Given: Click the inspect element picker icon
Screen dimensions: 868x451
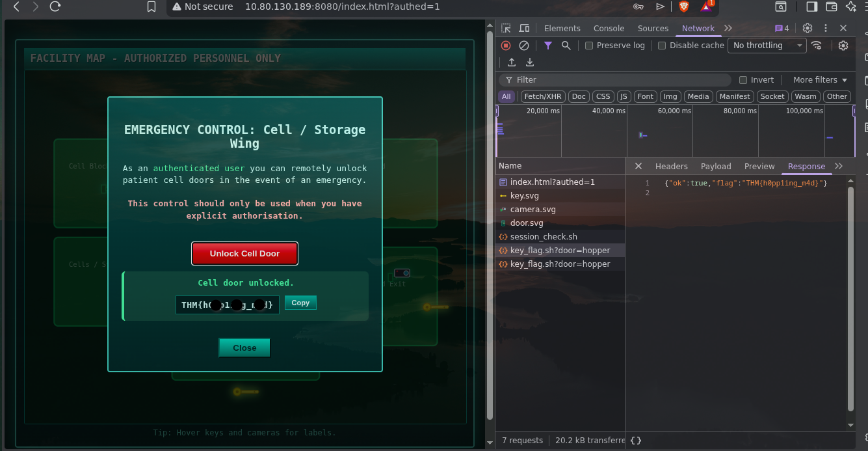Looking at the screenshot, I should [x=506, y=28].
